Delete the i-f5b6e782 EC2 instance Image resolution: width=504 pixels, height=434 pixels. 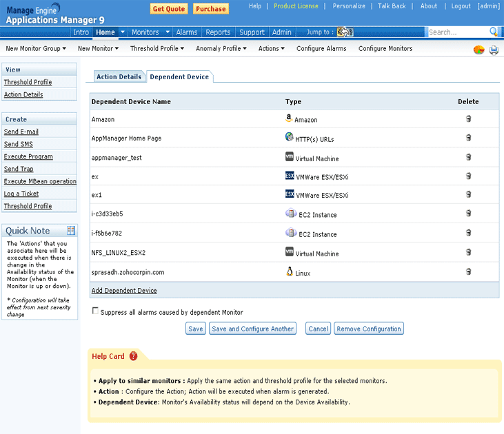coord(468,233)
